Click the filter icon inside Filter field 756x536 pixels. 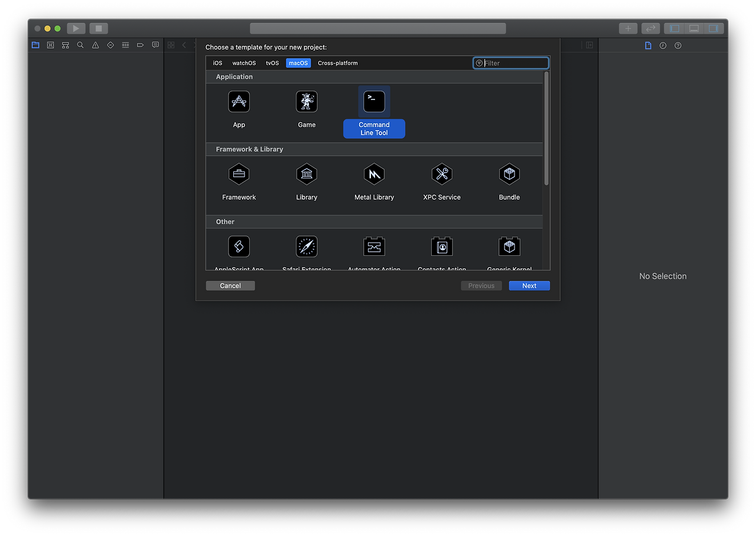click(479, 63)
